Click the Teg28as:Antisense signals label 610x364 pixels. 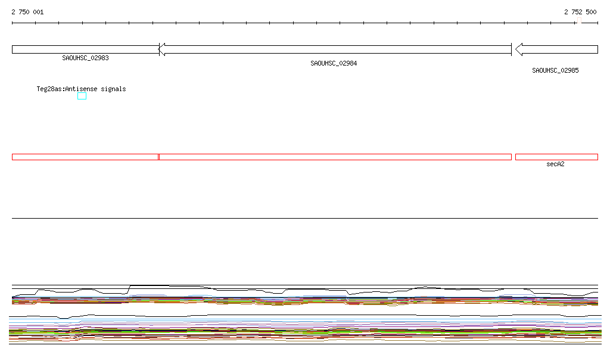(81, 89)
